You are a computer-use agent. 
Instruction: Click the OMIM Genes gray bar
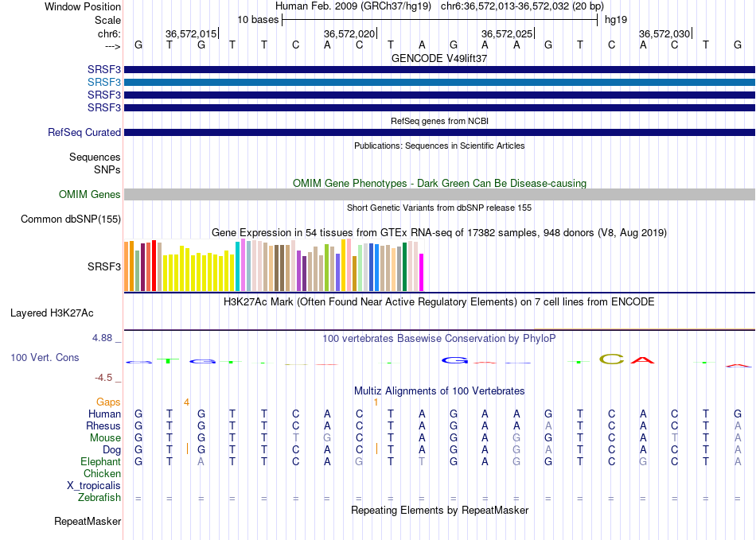tap(439, 195)
